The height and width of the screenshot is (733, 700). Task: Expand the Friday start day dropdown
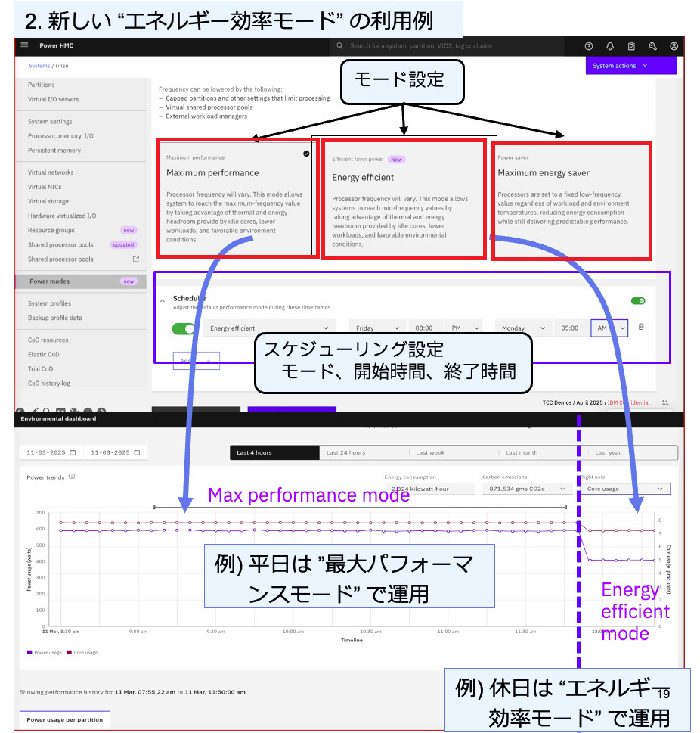click(x=377, y=328)
